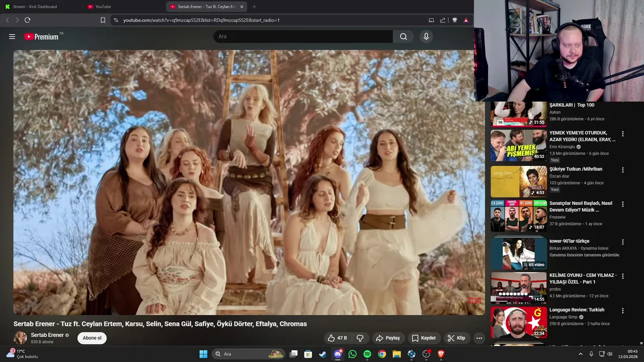
Task: Bookmark this page with the bookmark icon
Action: click(x=103, y=20)
